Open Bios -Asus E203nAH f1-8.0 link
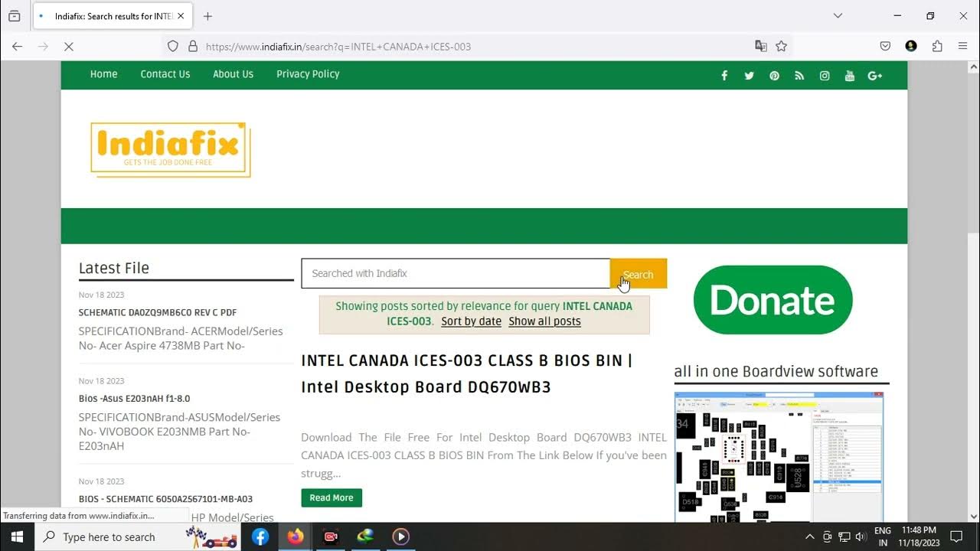This screenshot has width=980, height=551. pyautogui.click(x=134, y=399)
